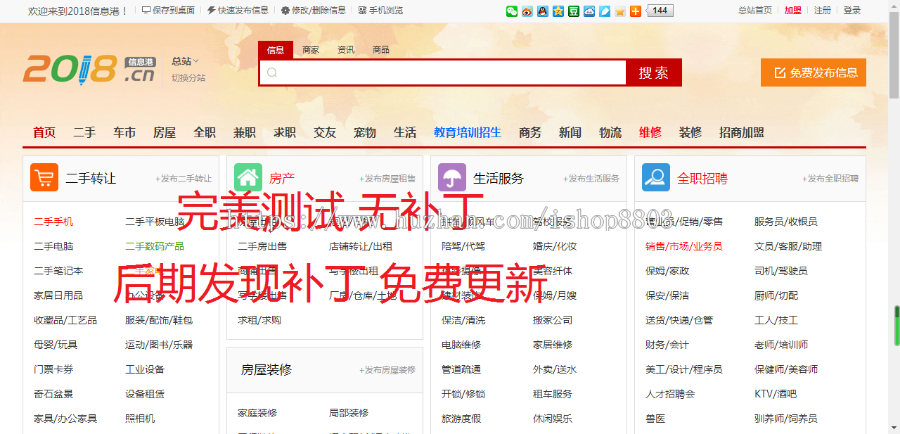Viewport: 900px width, 434px height.
Task: Select the 商家 search tab
Action: (x=311, y=50)
